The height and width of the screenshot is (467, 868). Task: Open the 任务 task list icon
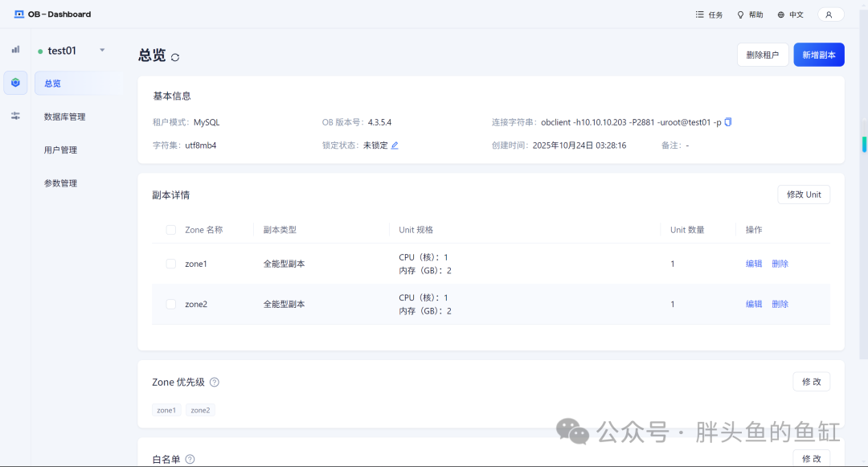point(700,14)
